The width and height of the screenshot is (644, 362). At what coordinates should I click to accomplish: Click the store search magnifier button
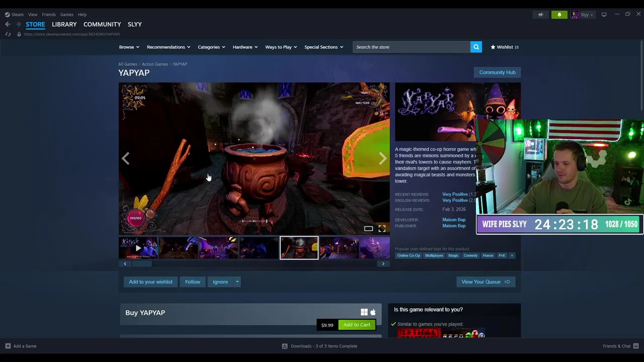point(476,47)
